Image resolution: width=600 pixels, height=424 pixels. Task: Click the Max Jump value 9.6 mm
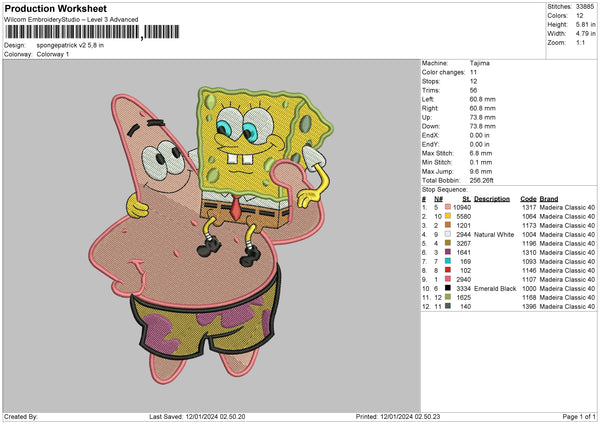tap(481, 171)
